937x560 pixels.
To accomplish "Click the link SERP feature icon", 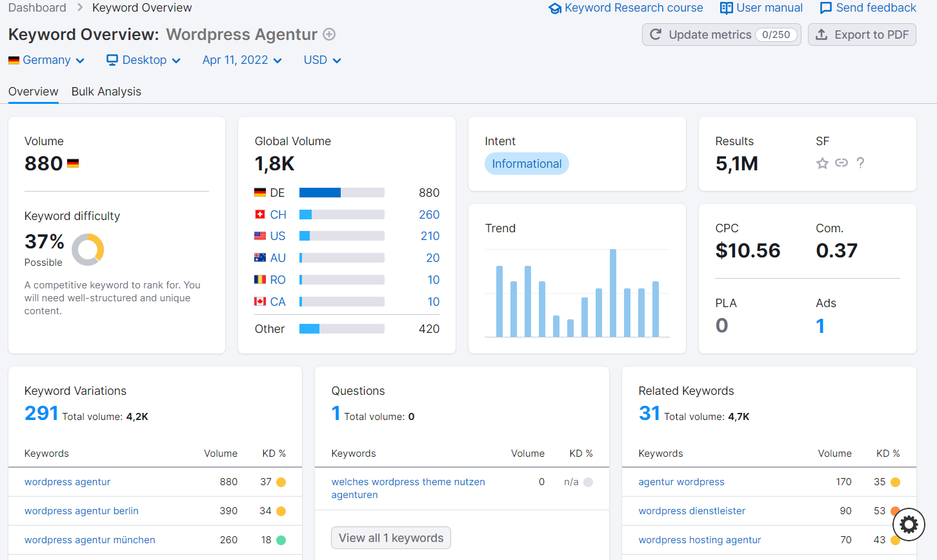I will (x=841, y=163).
